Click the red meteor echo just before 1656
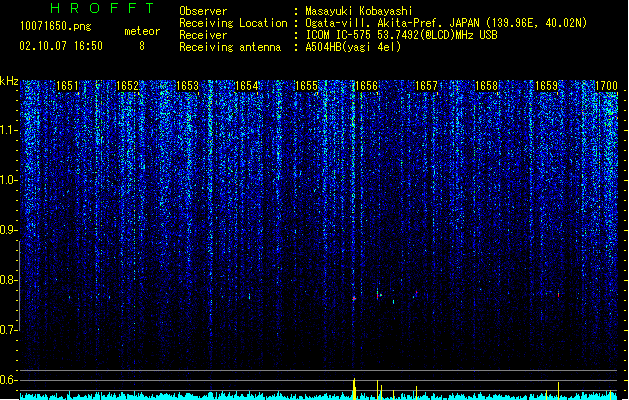 coord(354,298)
